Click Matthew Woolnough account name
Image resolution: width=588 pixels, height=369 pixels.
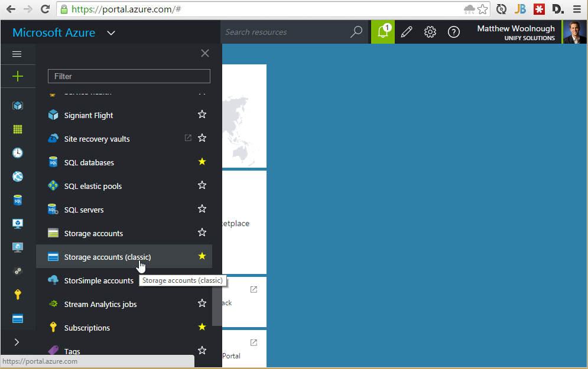click(x=516, y=28)
